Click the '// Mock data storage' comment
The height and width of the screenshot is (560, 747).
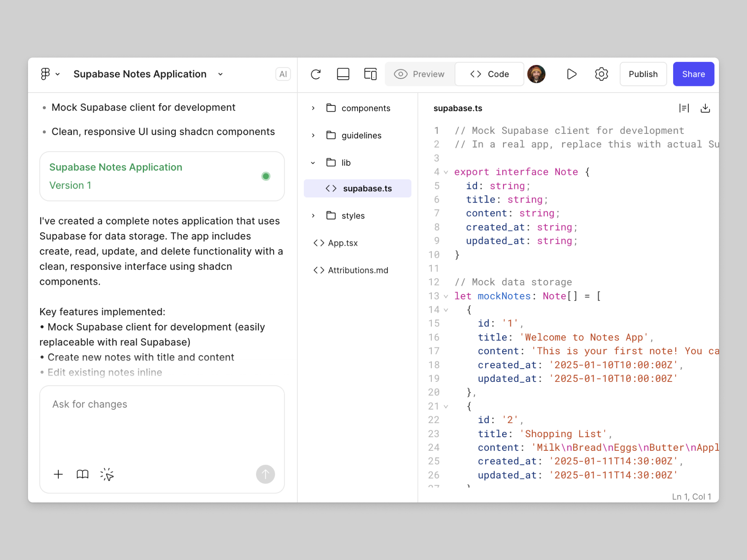tap(513, 282)
